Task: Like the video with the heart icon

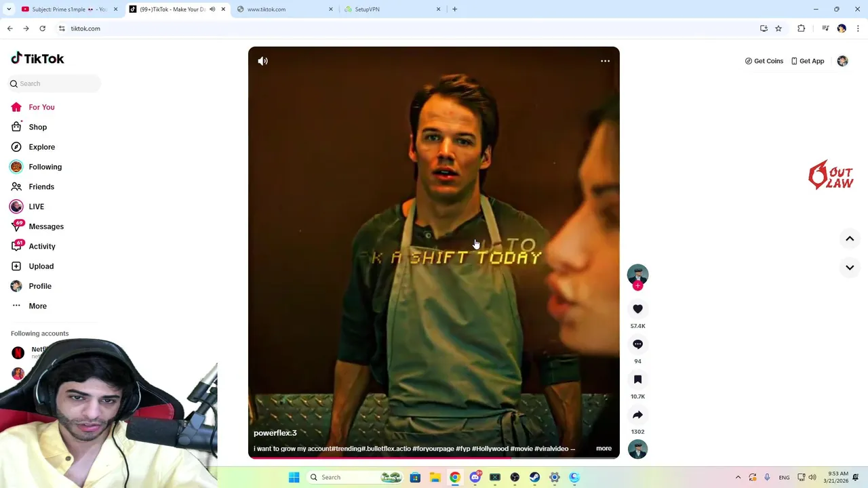Action: [x=637, y=309]
